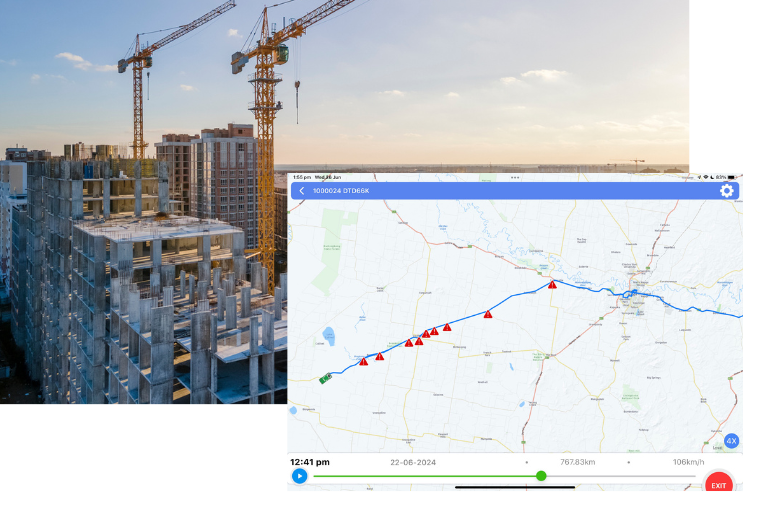
Task: Click the 767.83km distance readout
Action: [x=578, y=462]
